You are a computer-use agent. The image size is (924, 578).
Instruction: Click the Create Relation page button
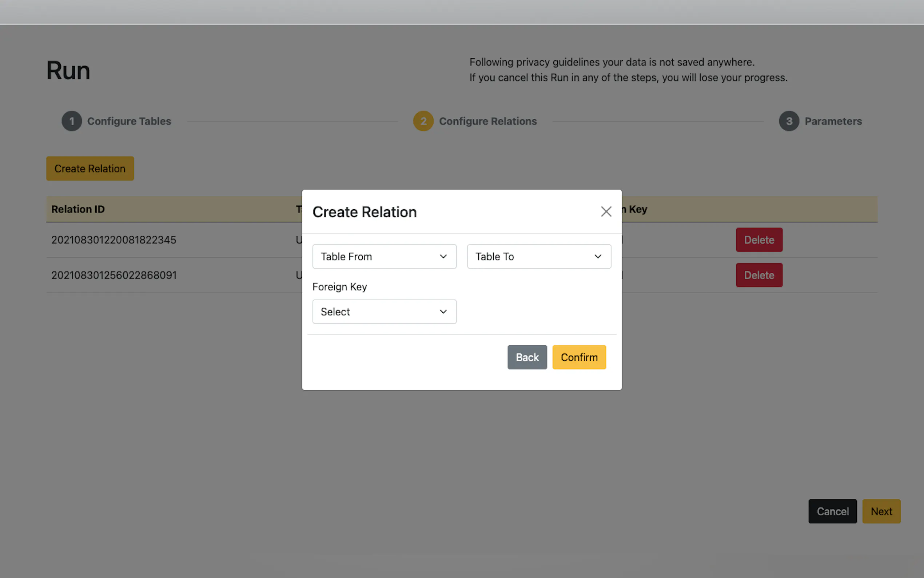pos(90,169)
